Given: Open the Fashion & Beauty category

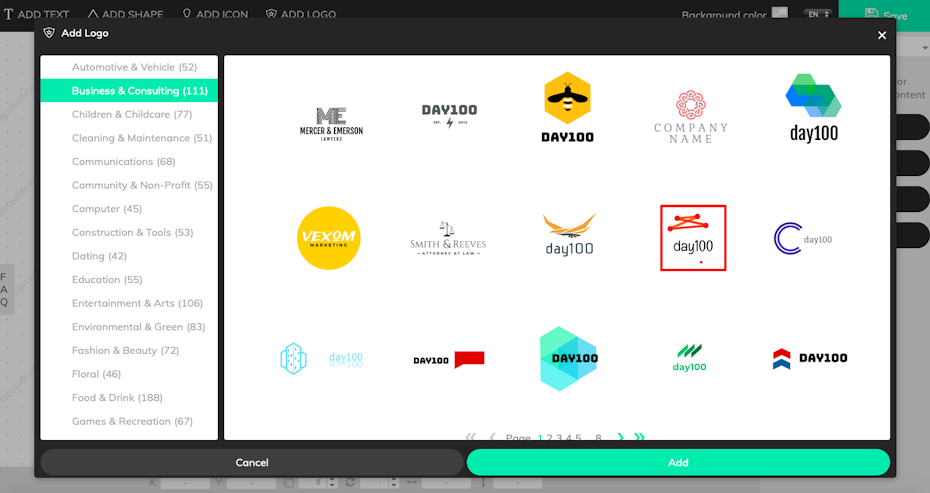Looking at the screenshot, I should point(125,351).
